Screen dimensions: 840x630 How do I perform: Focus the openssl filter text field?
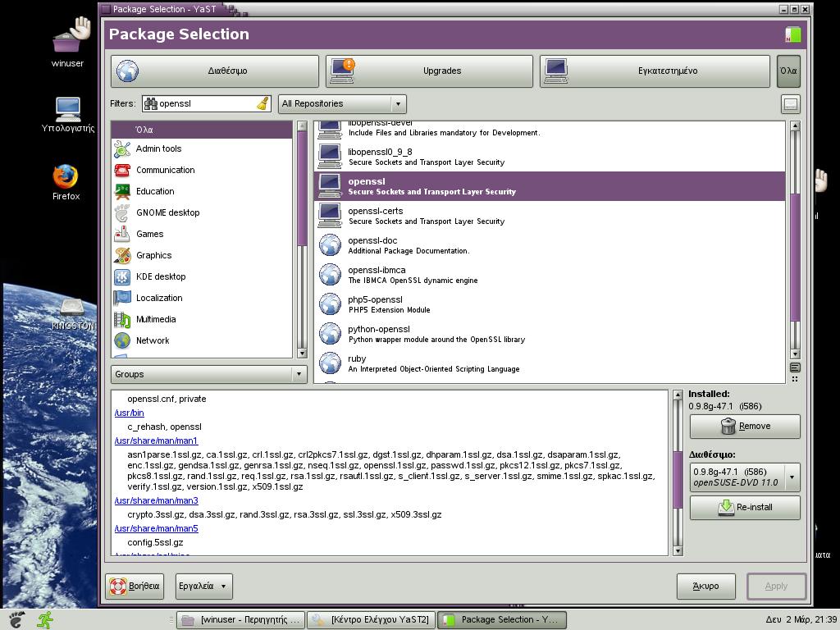[x=206, y=103]
